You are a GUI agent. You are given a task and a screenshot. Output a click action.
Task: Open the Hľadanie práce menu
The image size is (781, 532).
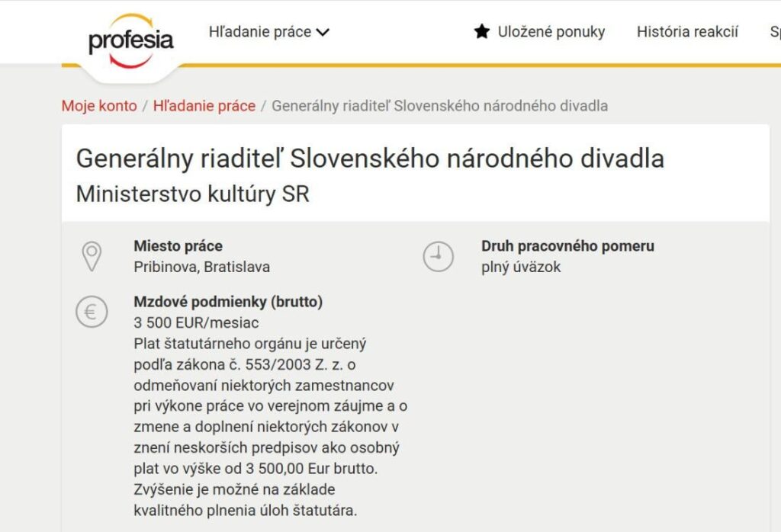269,32
